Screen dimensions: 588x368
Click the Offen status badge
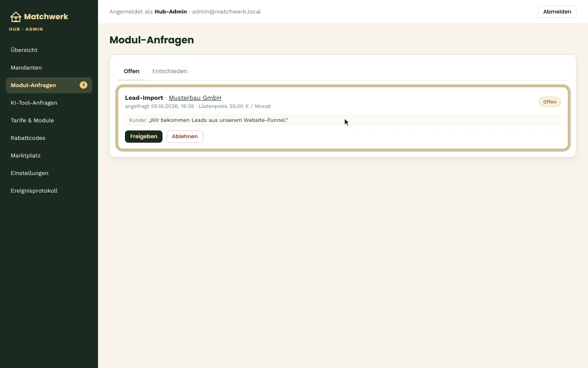pos(550,102)
